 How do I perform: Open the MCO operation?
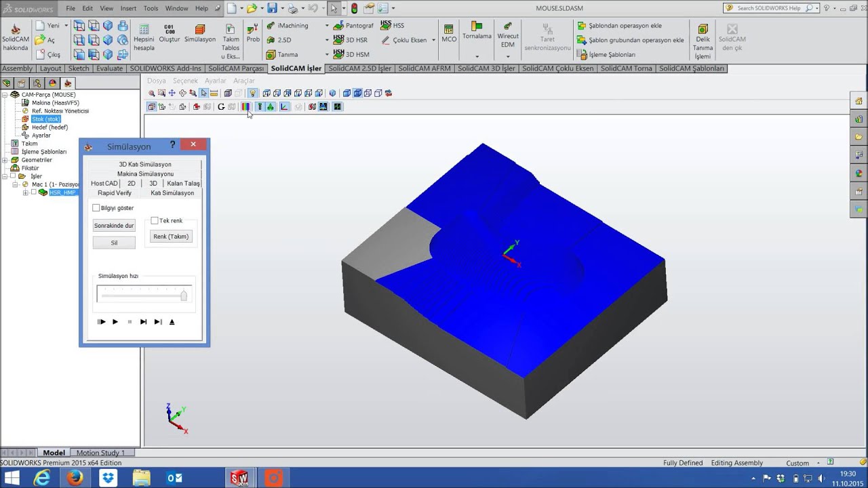pos(449,34)
